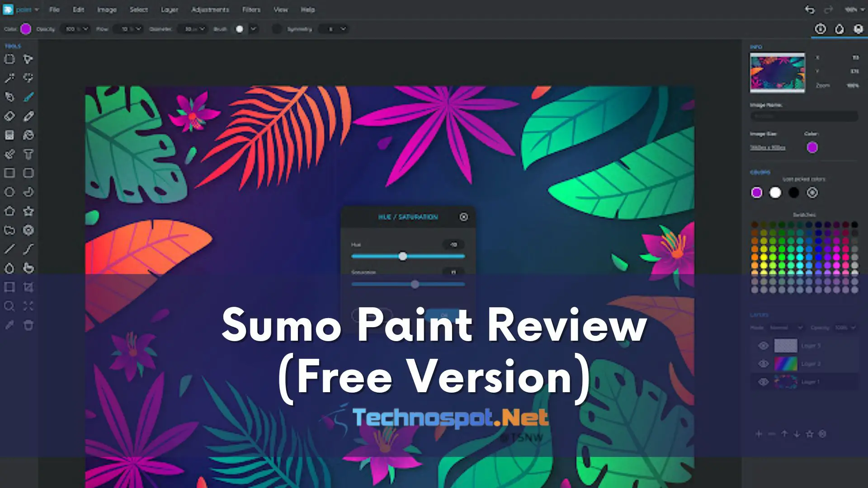Click the underlined Image Size link
The width and height of the screenshot is (868, 488).
click(768, 148)
